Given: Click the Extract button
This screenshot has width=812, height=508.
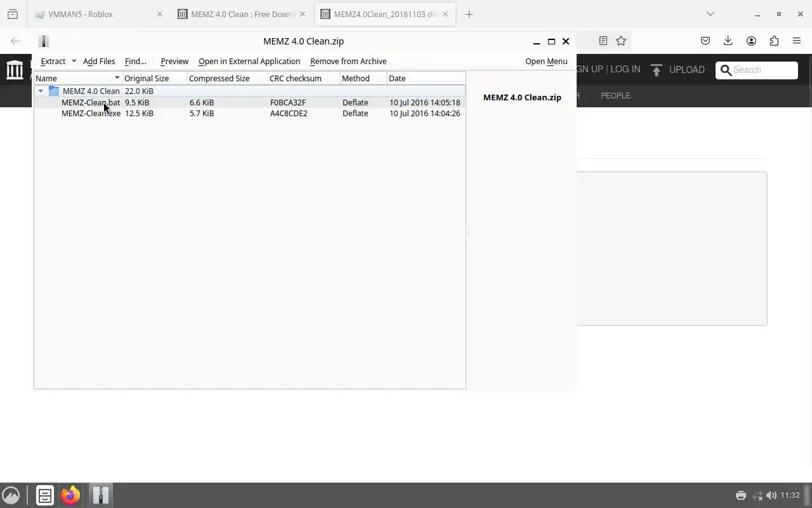Looking at the screenshot, I should 53,61.
